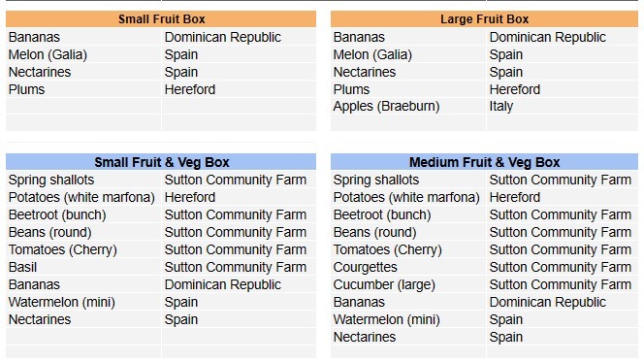Select Courgettes cell in Medium Fruit & Veg Box

(x=408, y=267)
